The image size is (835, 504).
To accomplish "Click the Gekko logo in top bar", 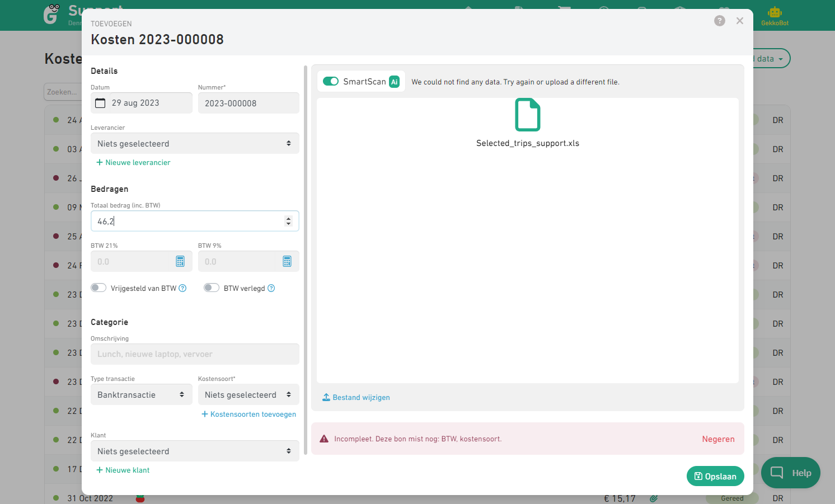I will [x=51, y=14].
